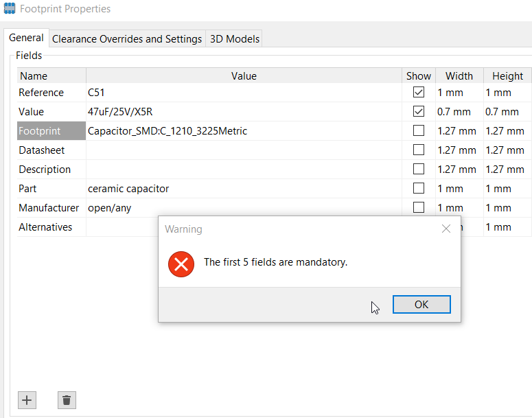Click the Footprint Properties window icon
The image size is (532, 418).
pyautogui.click(x=10, y=8)
